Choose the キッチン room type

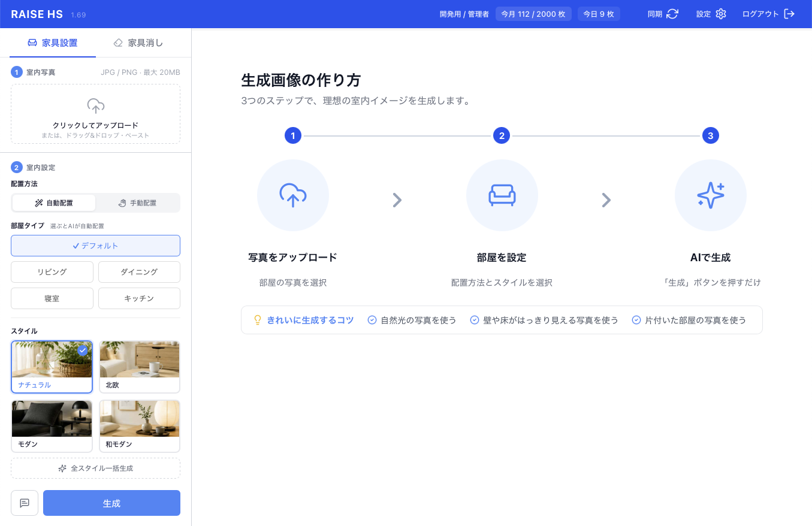139,298
